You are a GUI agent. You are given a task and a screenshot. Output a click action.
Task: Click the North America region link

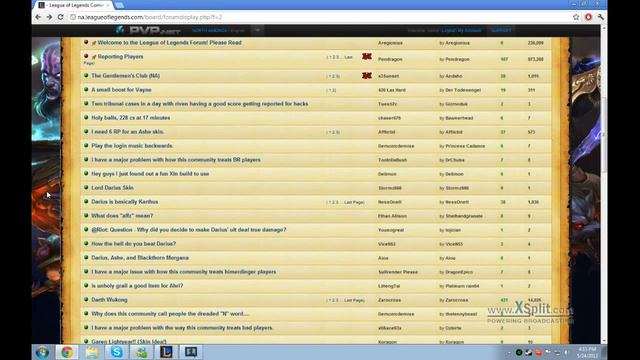209,31
